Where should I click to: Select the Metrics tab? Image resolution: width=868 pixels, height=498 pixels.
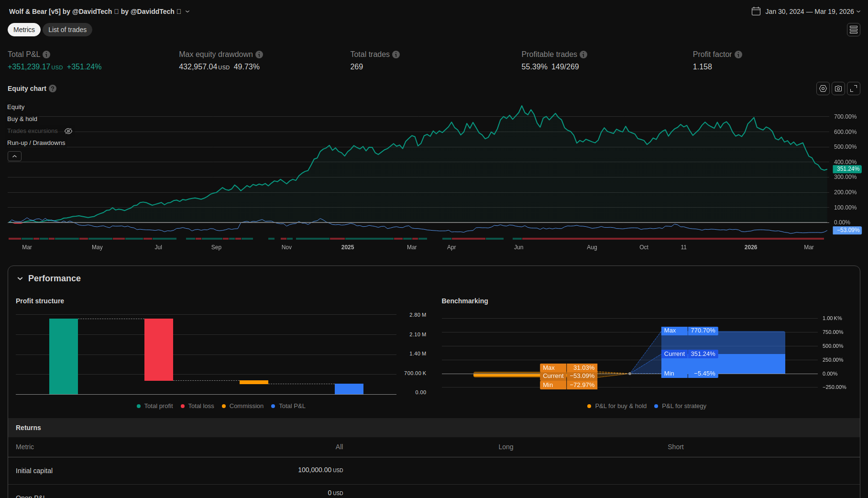[x=24, y=30]
